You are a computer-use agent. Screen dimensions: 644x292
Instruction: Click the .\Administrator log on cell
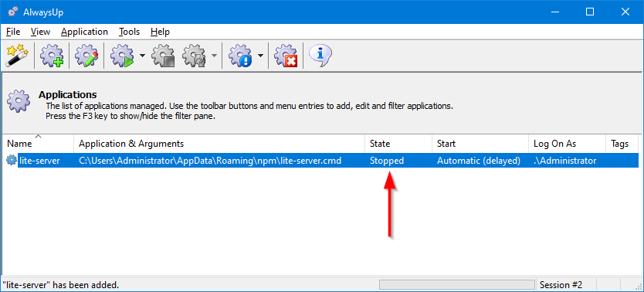click(x=564, y=161)
